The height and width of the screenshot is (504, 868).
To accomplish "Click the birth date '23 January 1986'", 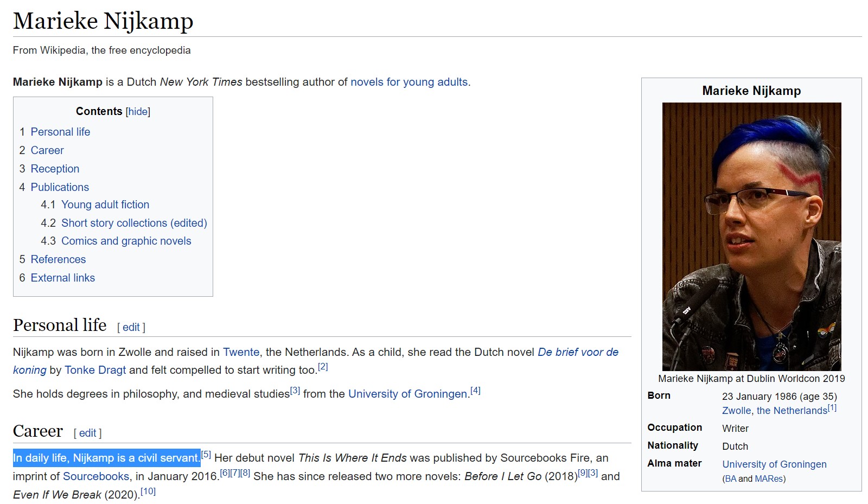I will click(x=759, y=397).
